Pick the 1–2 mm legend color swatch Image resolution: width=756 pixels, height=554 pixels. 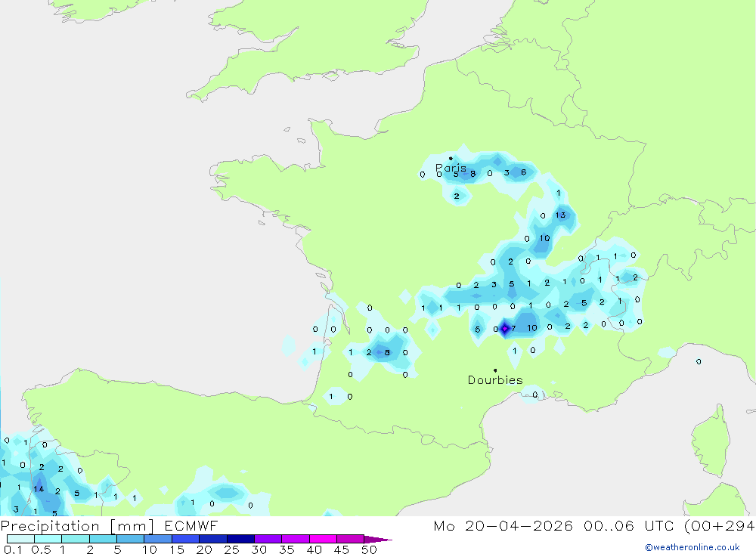pos(76,539)
